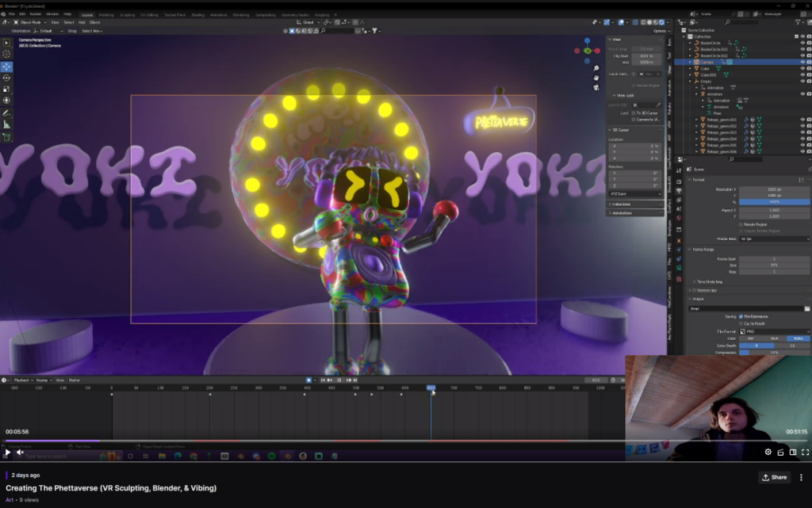The width and height of the screenshot is (812, 508).
Task: Adjust the PNG Compression slider
Action: point(773,353)
